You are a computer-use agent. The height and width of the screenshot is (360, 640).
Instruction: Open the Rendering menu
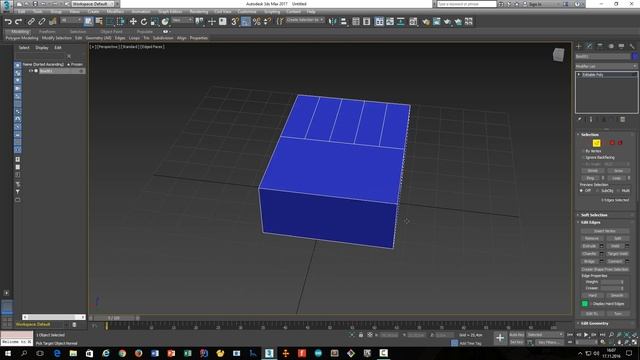(198, 12)
